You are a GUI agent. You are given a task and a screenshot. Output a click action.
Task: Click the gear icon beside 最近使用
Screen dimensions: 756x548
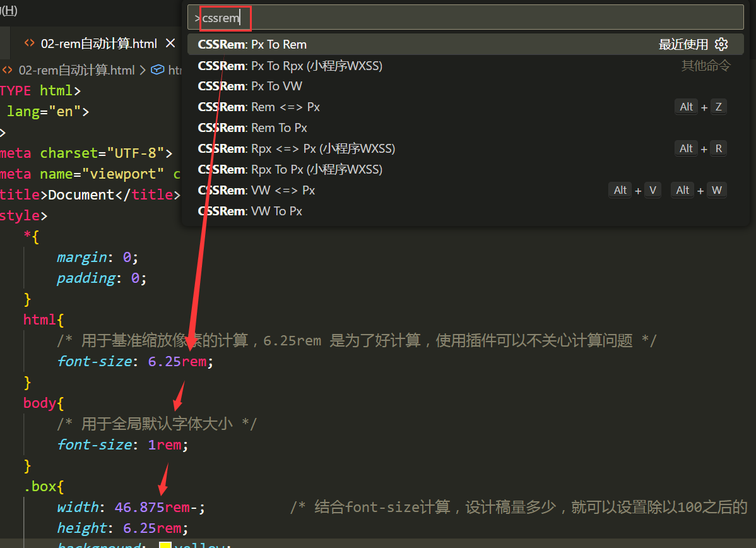tap(721, 44)
